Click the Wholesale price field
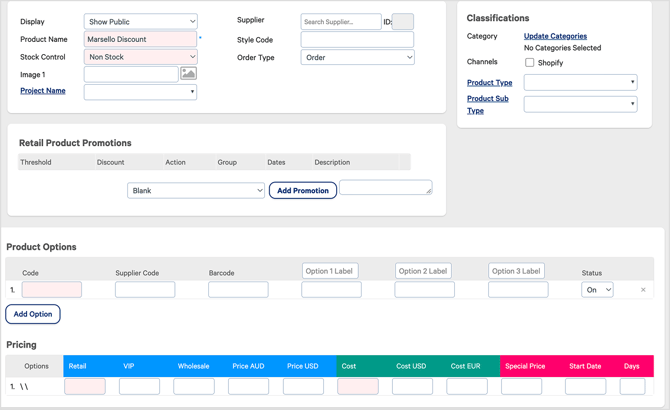670x410 pixels. coord(194,387)
